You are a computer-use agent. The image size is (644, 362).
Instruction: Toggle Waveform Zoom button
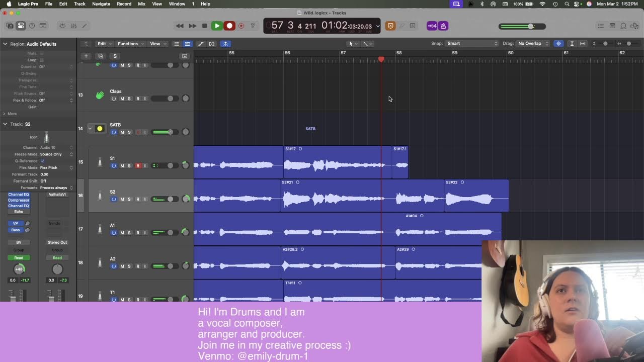tap(558, 43)
